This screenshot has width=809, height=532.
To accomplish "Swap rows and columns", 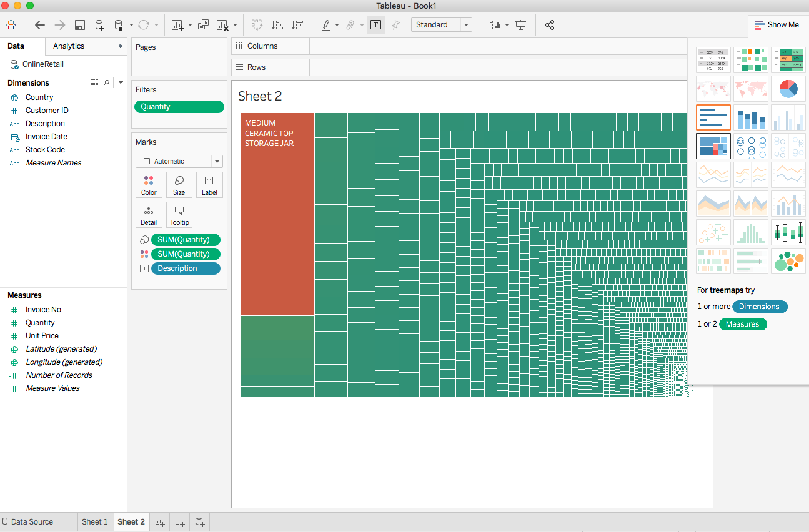I will 257,25.
